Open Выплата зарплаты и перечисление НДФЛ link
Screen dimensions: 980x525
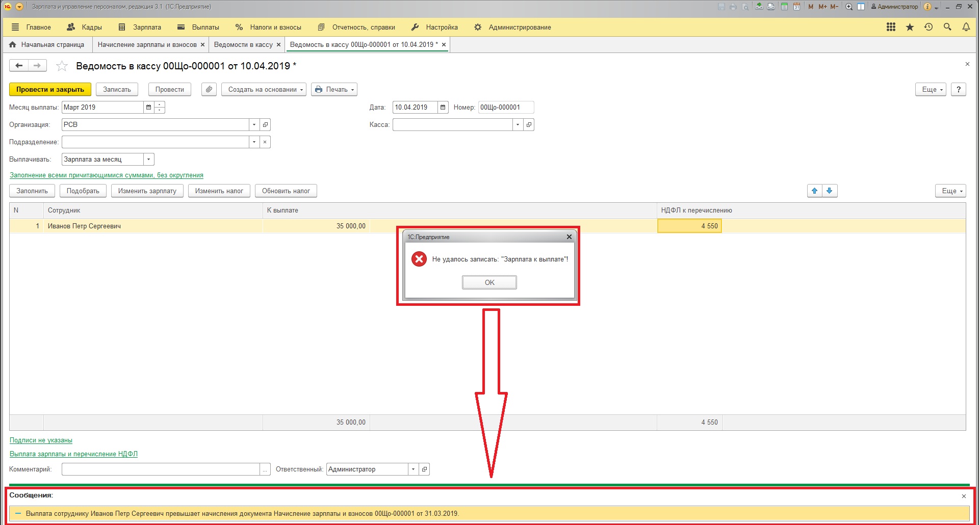73,454
